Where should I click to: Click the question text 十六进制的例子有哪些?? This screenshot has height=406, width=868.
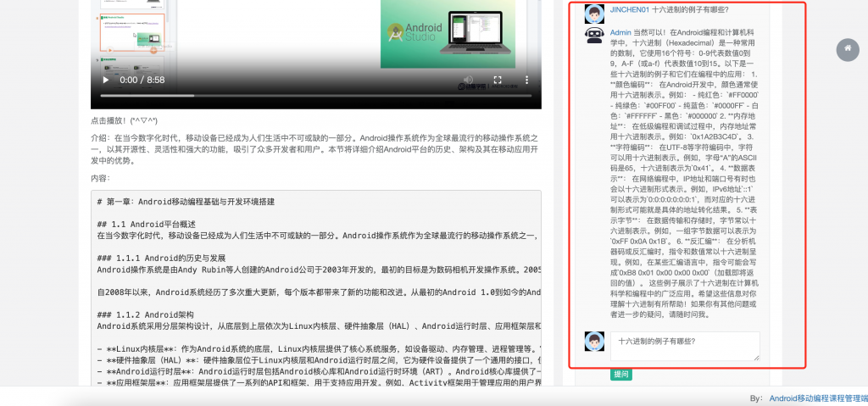click(690, 9)
